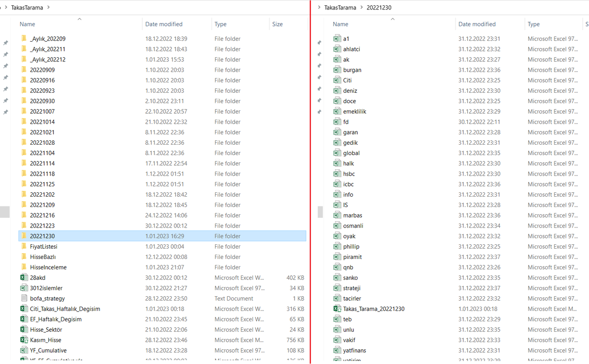
Task: Select the unlu file name
Action: tap(348, 330)
